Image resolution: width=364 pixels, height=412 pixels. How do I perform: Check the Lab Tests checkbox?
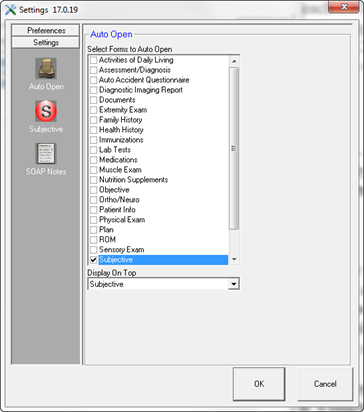click(x=94, y=150)
